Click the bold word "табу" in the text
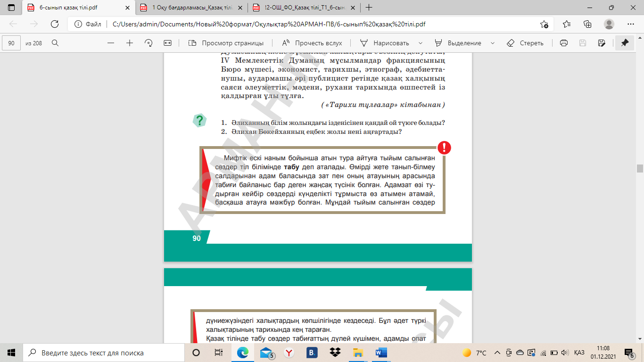The height and width of the screenshot is (362, 644). point(292,167)
